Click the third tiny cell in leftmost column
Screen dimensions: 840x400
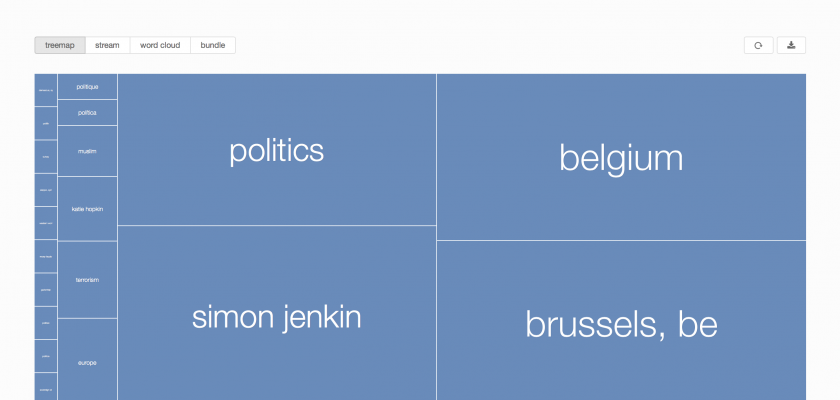point(46,156)
